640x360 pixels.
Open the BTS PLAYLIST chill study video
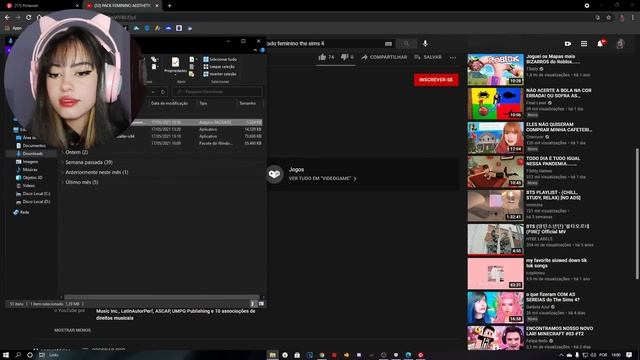point(496,206)
